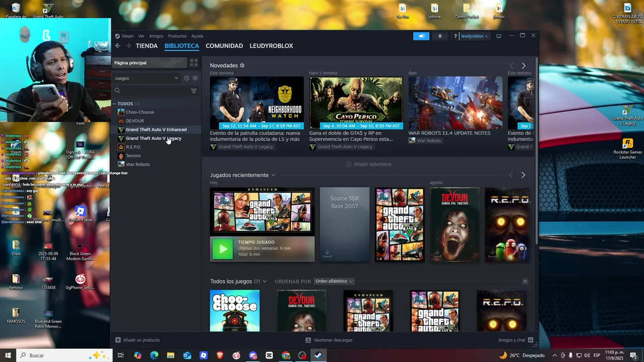Image resolution: width=644 pixels, height=362 pixels.
Task: Go forward with the right arrow navigation button
Action: (128, 46)
